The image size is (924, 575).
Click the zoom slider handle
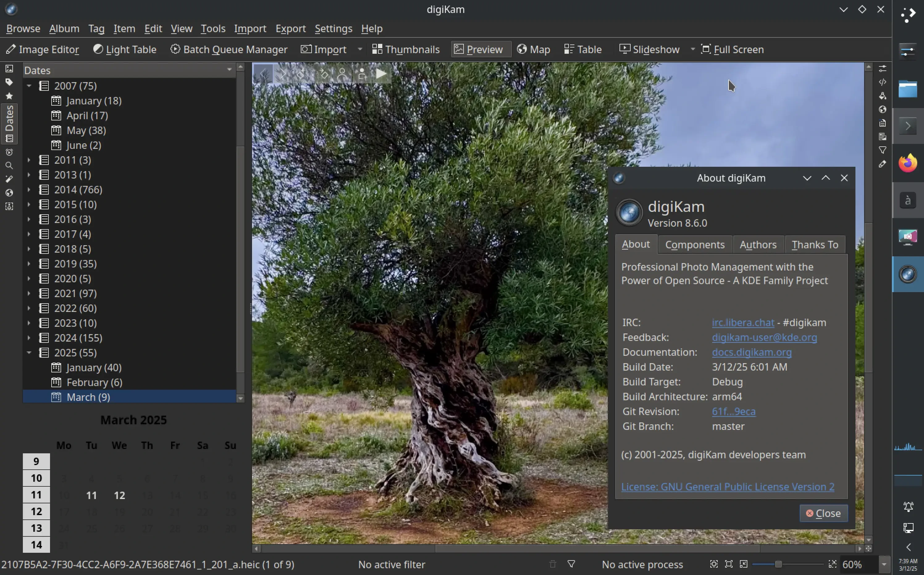coord(778,564)
